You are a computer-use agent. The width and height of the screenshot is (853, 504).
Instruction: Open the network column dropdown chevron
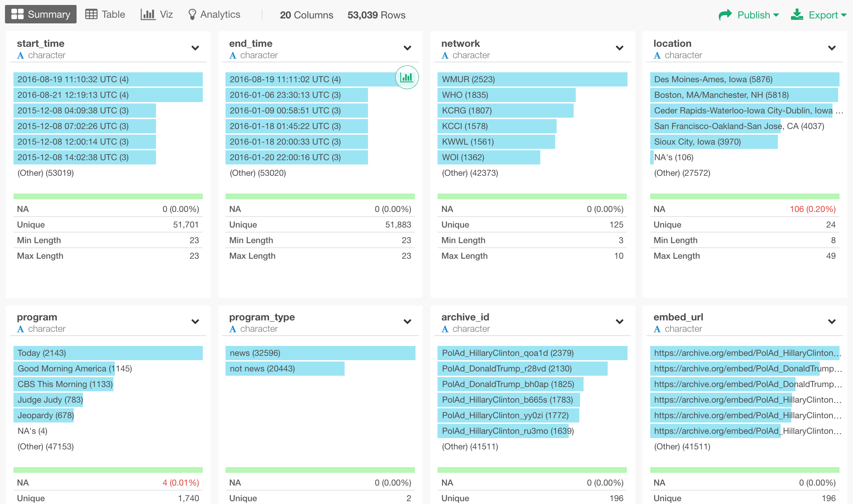click(619, 48)
